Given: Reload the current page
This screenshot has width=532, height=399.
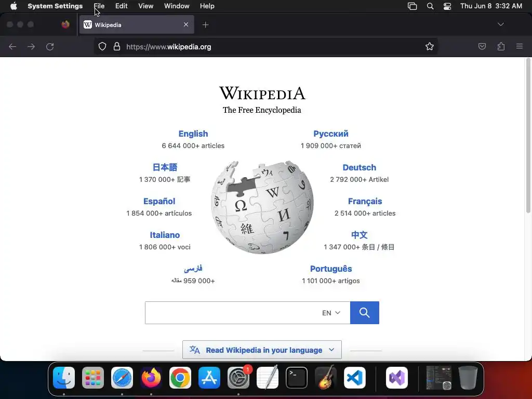Looking at the screenshot, I should point(50,46).
